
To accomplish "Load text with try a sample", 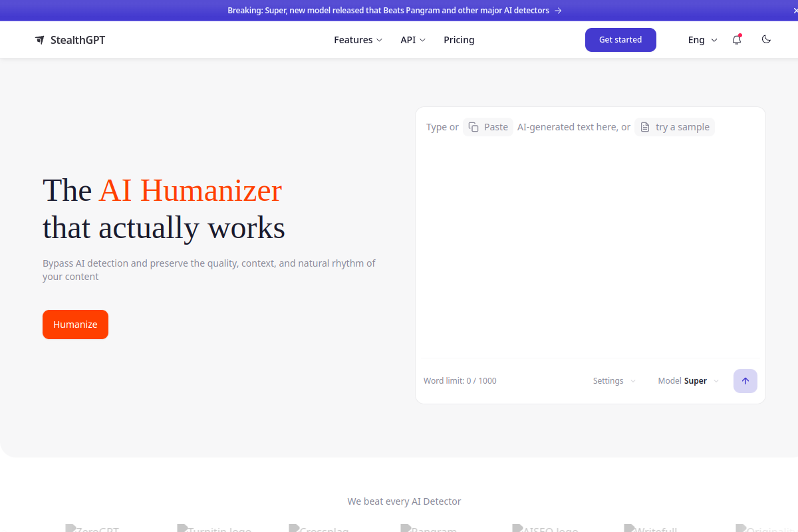I will [x=674, y=127].
